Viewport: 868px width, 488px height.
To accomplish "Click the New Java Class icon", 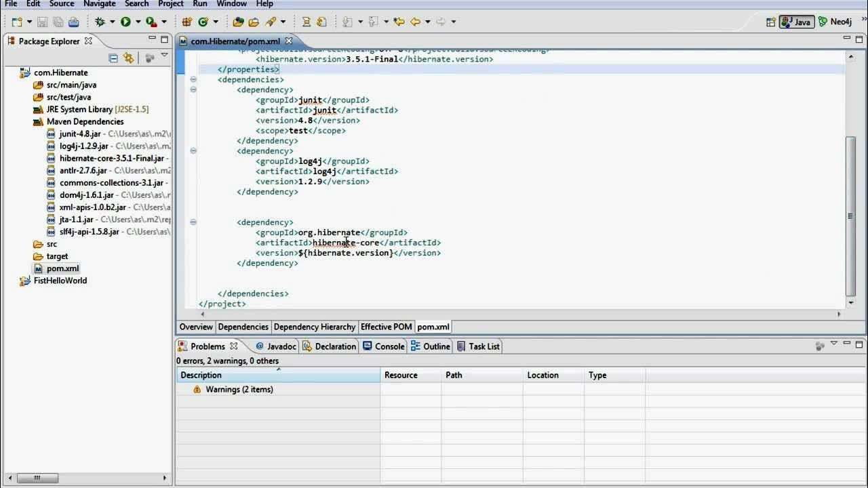I will 203,22.
